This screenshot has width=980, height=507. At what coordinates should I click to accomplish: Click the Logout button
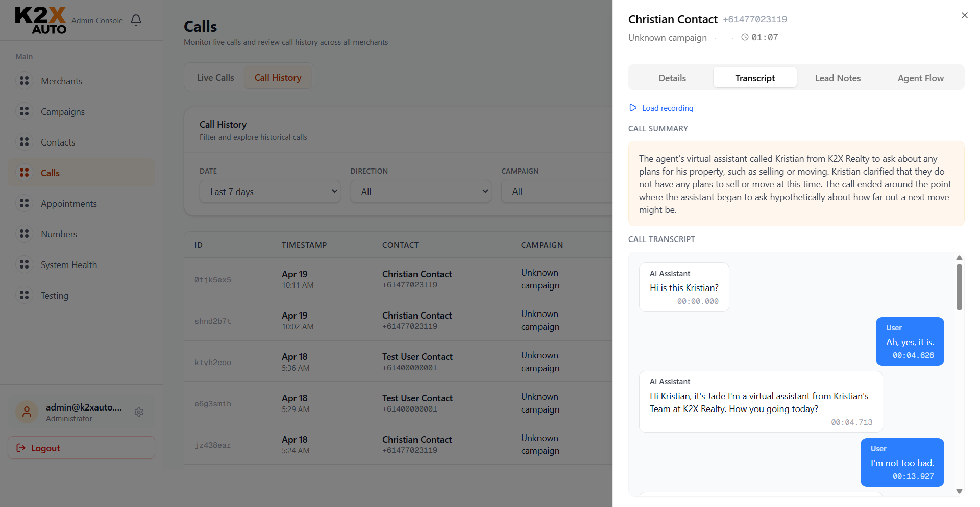click(x=81, y=448)
